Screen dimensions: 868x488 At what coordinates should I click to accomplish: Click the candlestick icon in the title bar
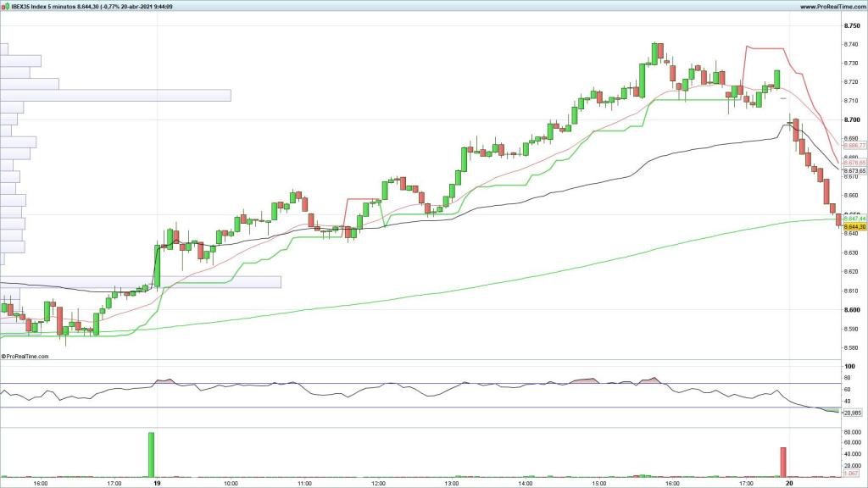click(x=4, y=6)
